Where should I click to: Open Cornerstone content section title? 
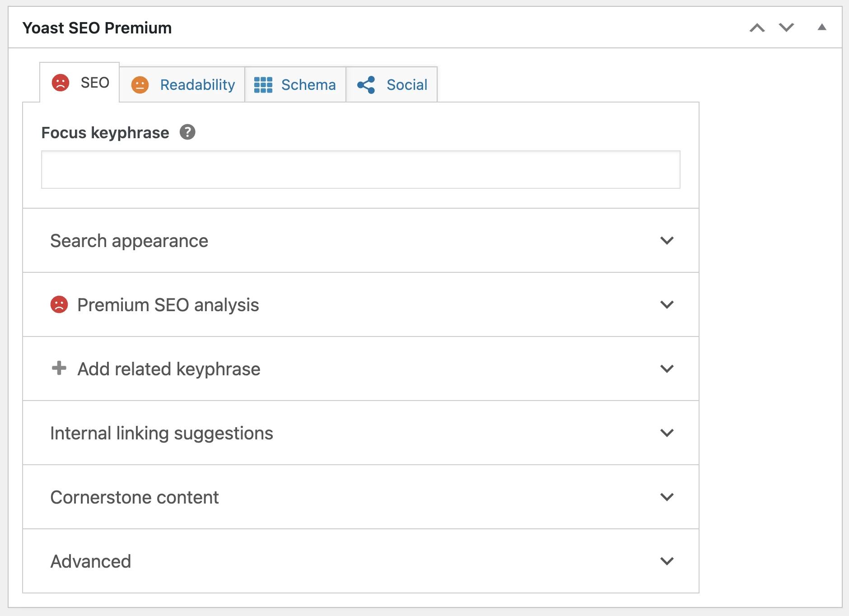coord(135,497)
